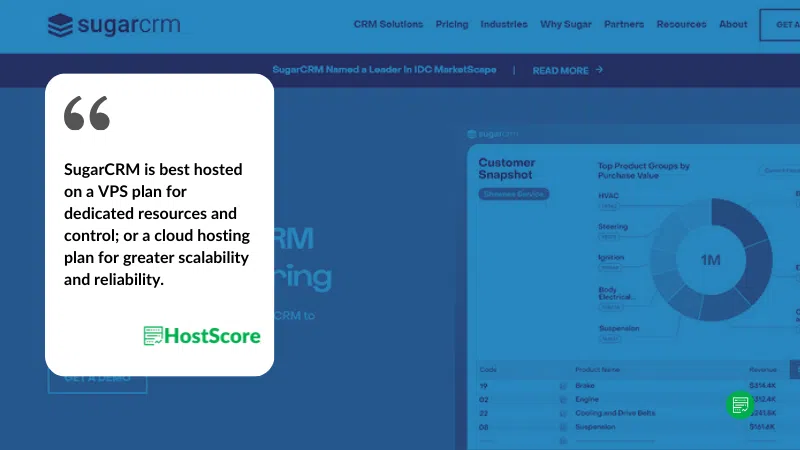Image resolution: width=800 pixels, height=450 pixels.
Task: Expand the Industries navigation menu
Action: pyautogui.click(x=504, y=25)
